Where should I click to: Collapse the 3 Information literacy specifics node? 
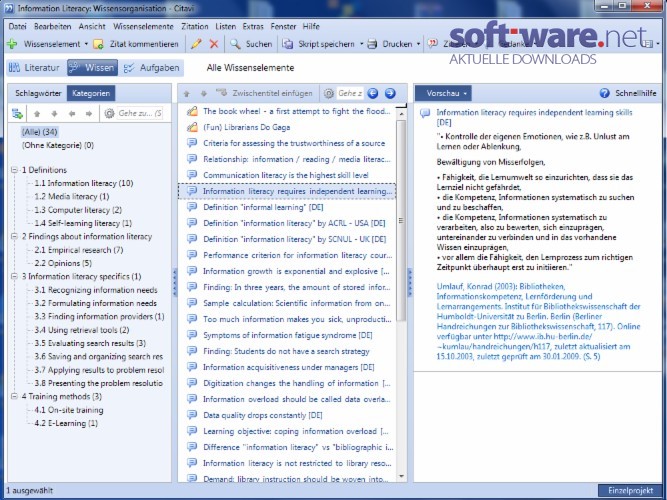click(x=14, y=277)
